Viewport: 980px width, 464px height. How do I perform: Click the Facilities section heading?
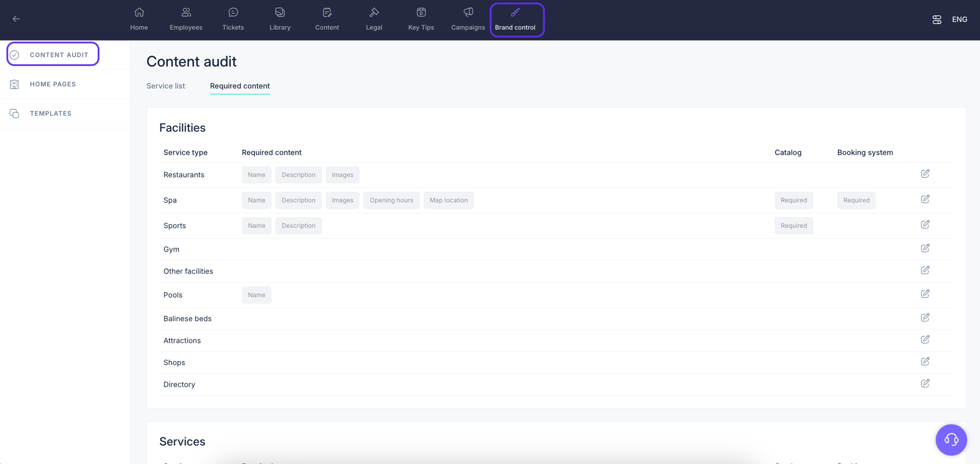[182, 128]
